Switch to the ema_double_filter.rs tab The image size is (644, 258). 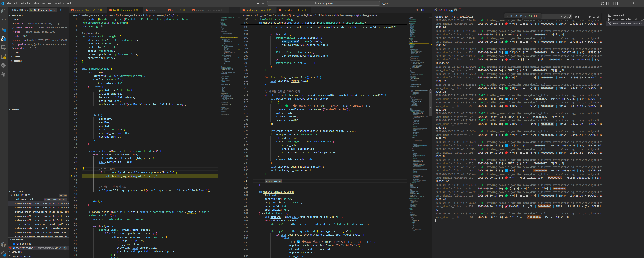(293, 10)
